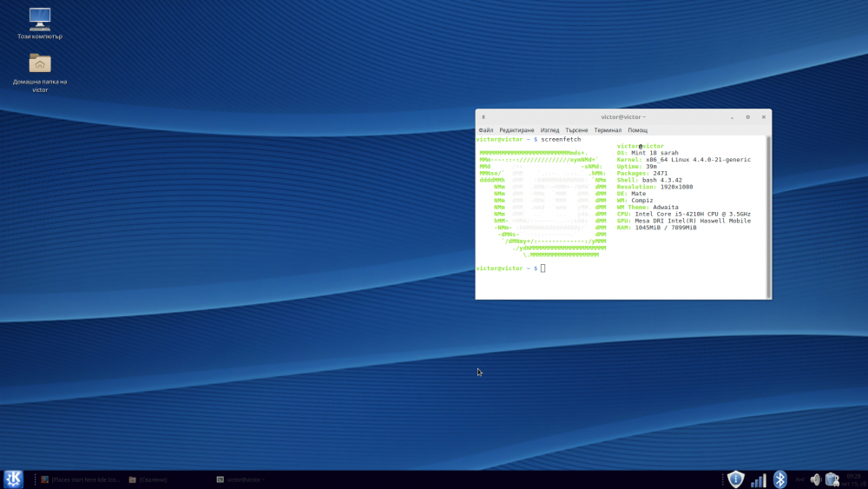Screen dimensions: 868x489
Task: Click the 'DE: Mate' line
Action: click(631, 194)
